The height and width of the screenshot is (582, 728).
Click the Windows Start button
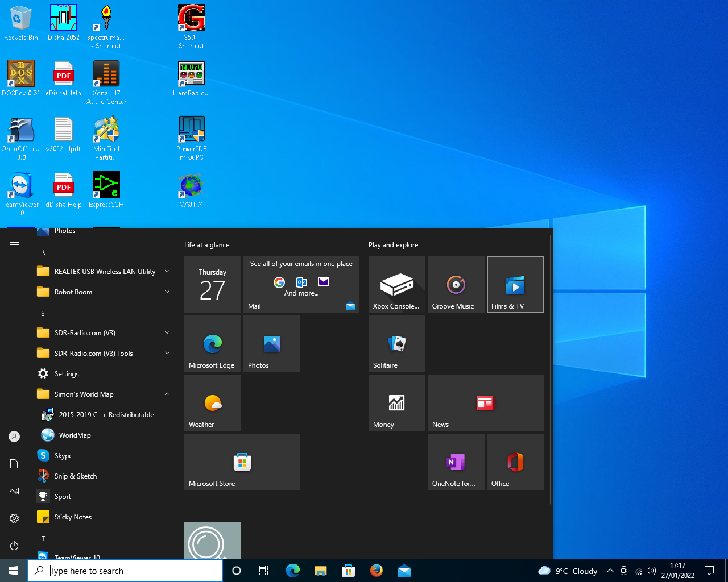coord(14,571)
